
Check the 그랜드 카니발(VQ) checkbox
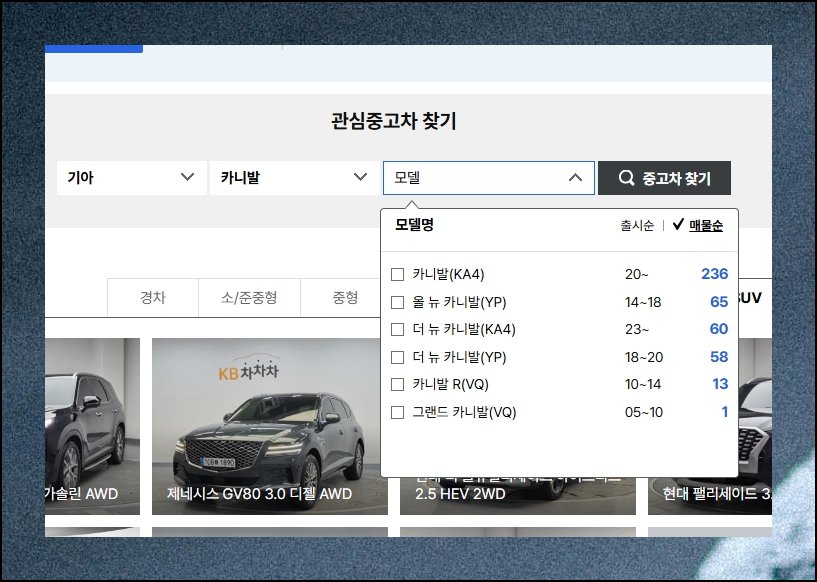(397, 413)
